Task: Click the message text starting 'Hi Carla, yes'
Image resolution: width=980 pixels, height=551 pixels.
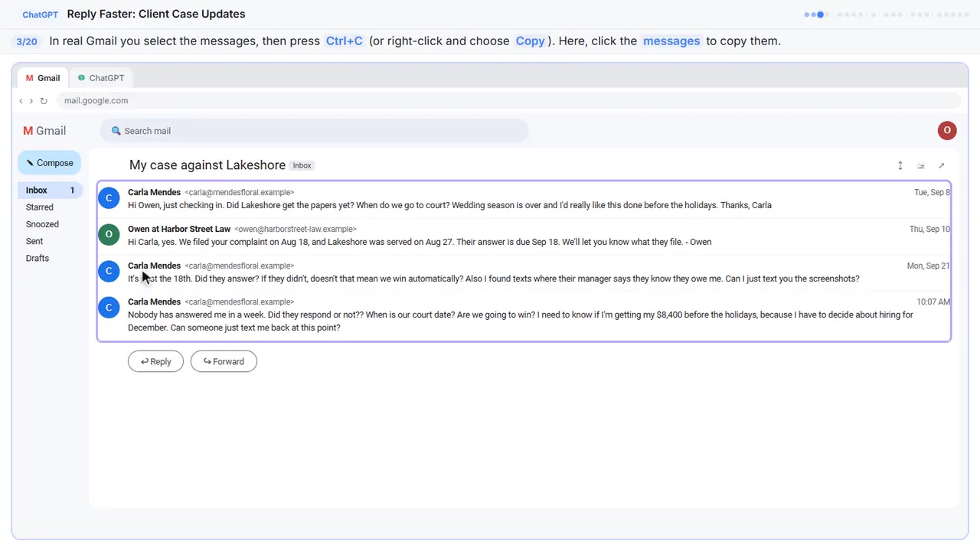Action: click(x=420, y=242)
